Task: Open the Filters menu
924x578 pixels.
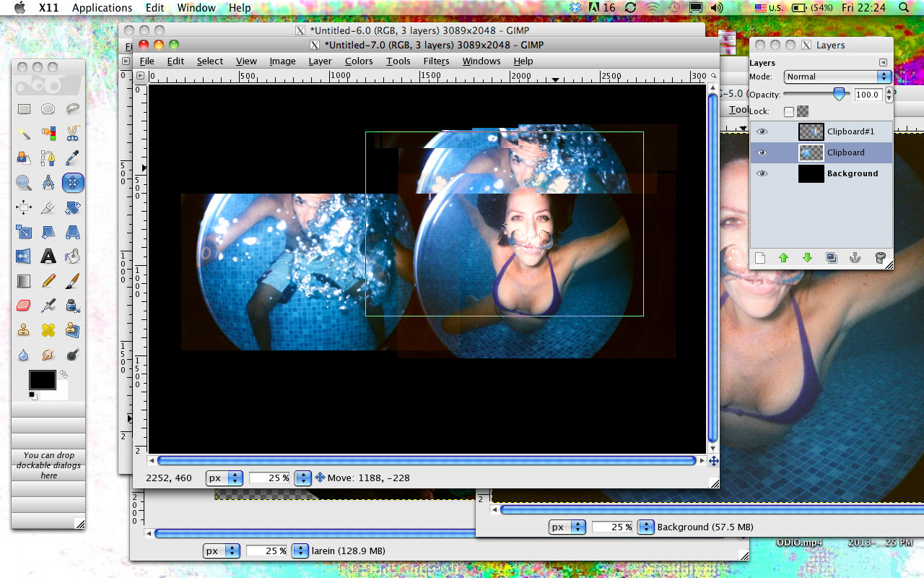Action: [436, 61]
